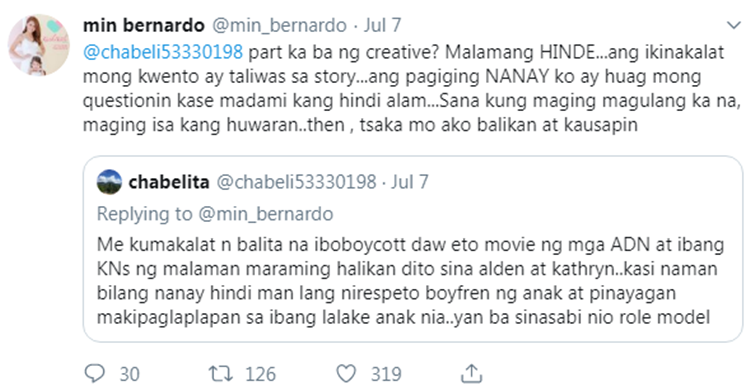The image size is (750, 390).
Task: View the 126 retweets count
Action: point(260,374)
